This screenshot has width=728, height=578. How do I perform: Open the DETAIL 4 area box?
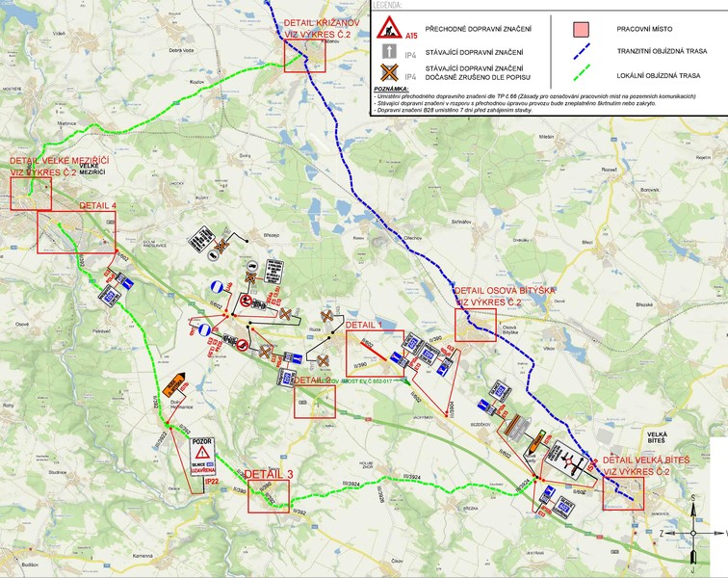point(76,232)
